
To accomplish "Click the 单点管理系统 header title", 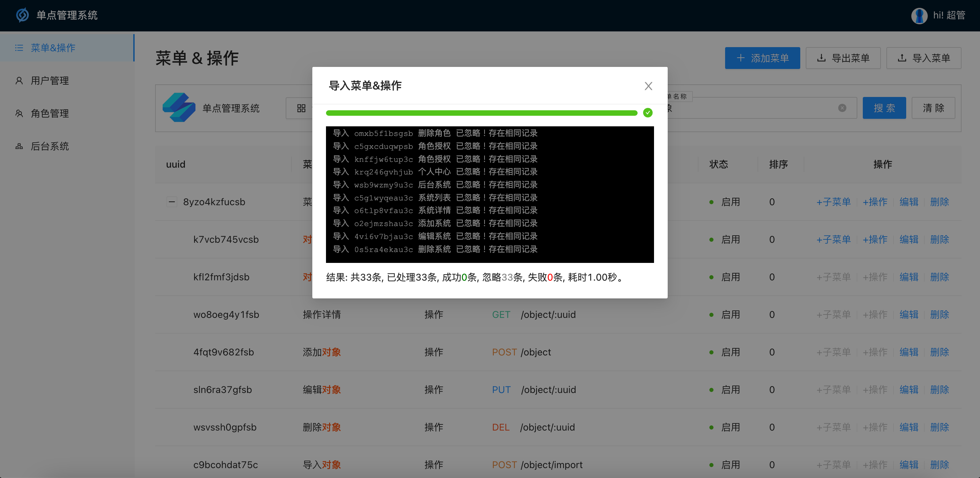I will 67,15.
